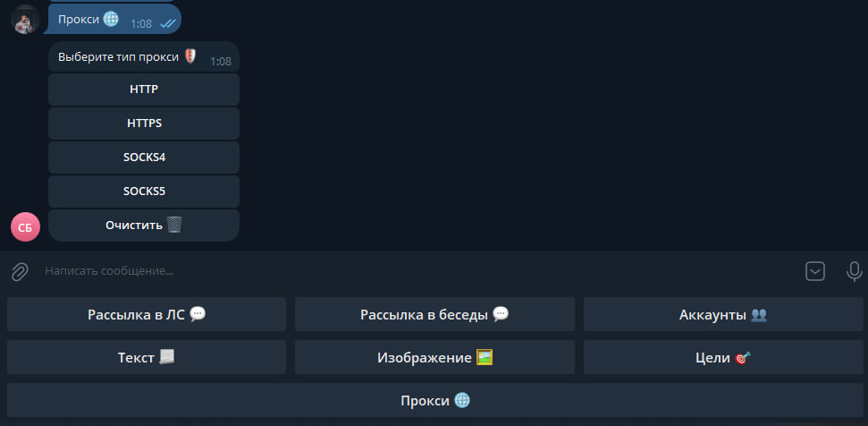Pick SOCKS4 proxy type

(x=144, y=158)
